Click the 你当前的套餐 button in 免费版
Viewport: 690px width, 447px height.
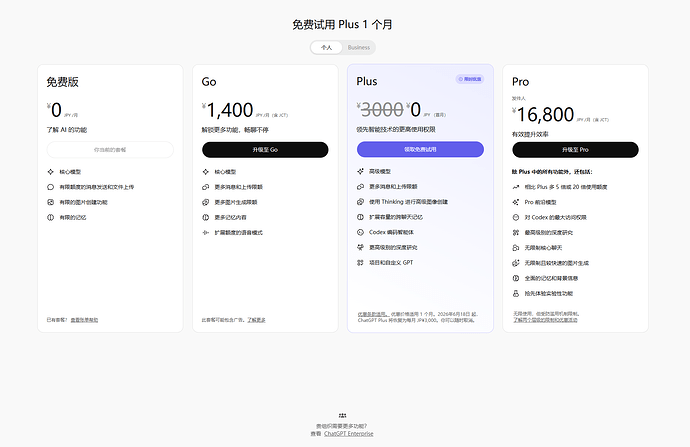click(x=110, y=150)
